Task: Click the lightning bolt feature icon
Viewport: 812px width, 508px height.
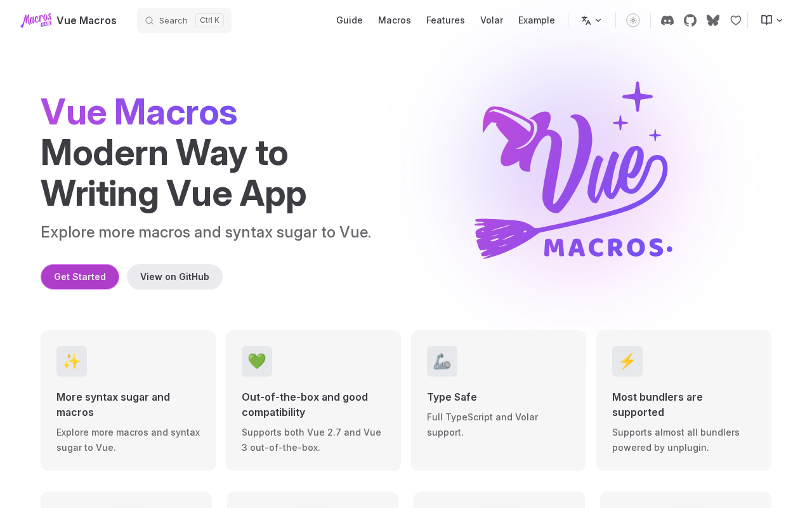Action: tap(627, 361)
